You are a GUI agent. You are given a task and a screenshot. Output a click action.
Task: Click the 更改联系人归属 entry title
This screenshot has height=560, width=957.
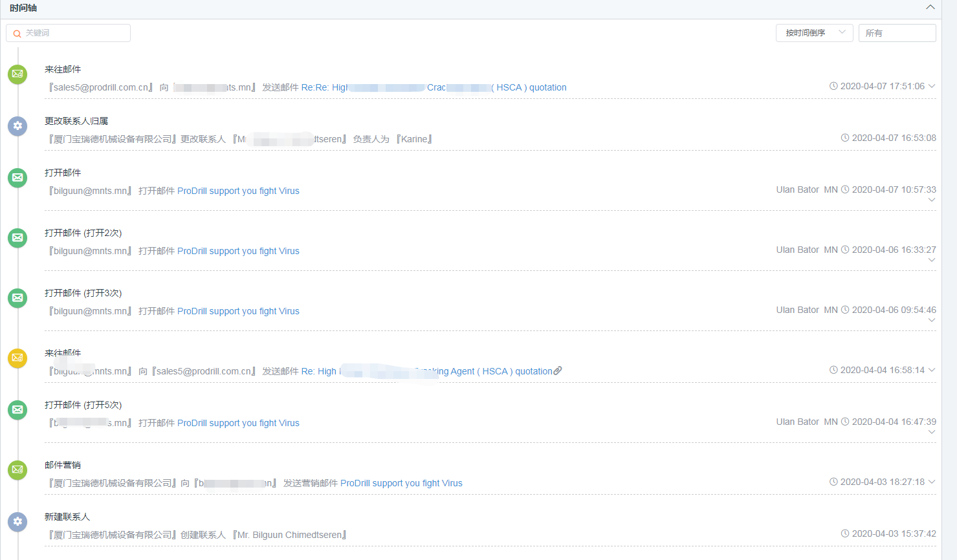pyautogui.click(x=76, y=121)
